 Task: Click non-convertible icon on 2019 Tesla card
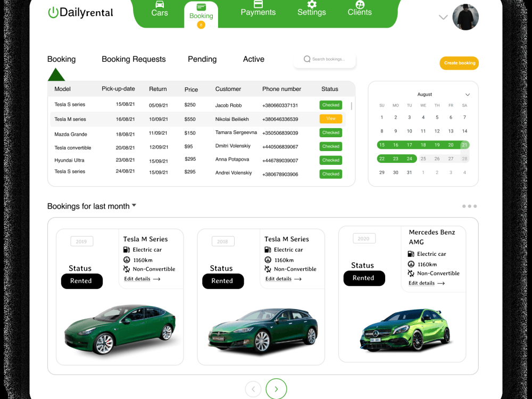point(127,269)
